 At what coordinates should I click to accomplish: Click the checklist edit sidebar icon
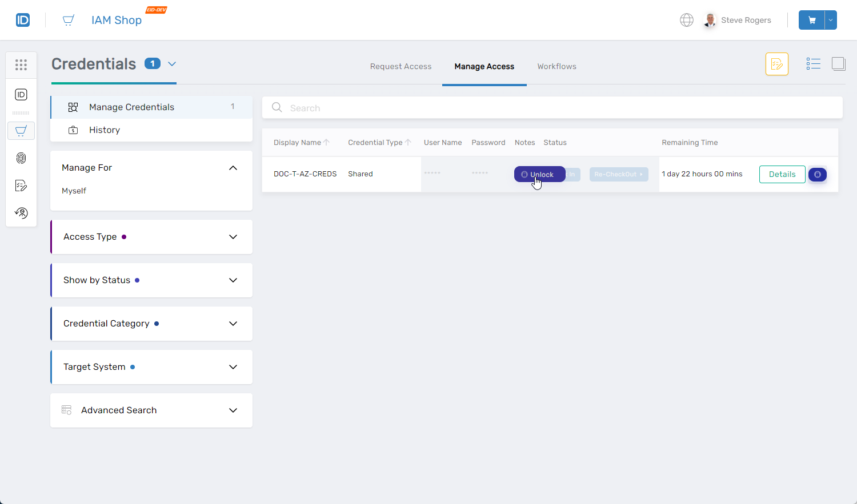click(x=21, y=186)
